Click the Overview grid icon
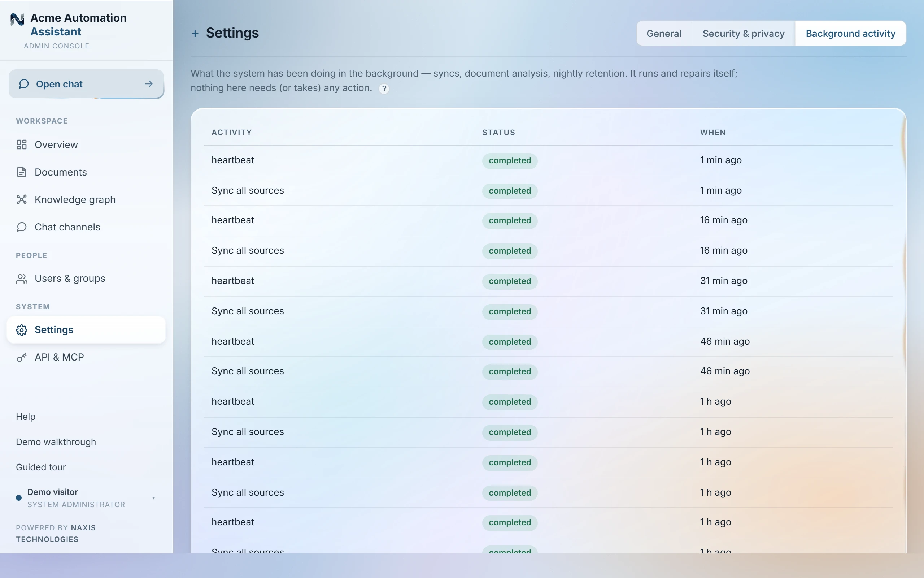The height and width of the screenshot is (578, 924). coord(21,144)
